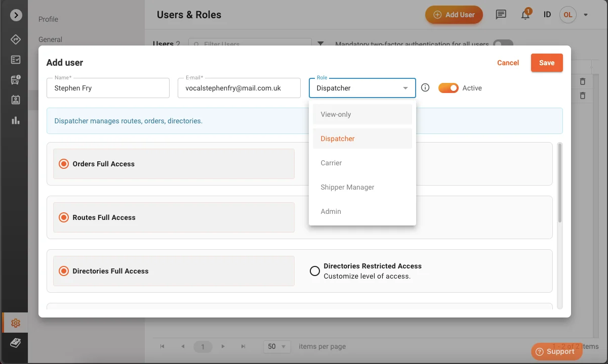Click the routes icon in sidebar
This screenshot has height=364, width=608.
(x=16, y=39)
